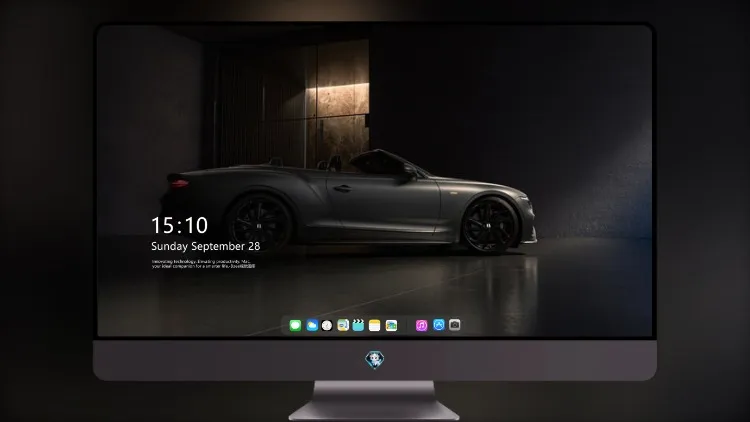
Task: Click the 15:10 clock display
Action: tap(179, 225)
